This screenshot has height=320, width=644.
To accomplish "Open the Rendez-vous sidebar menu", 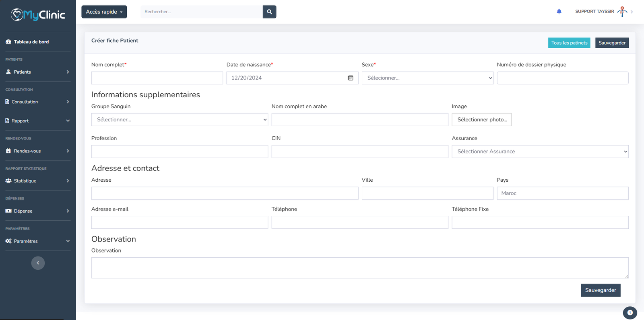I will [37, 151].
